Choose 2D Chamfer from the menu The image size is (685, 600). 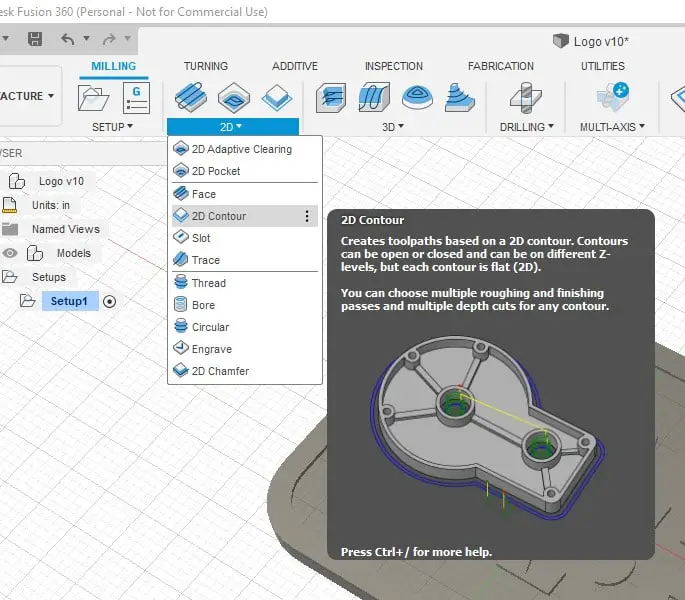[x=245, y=371]
